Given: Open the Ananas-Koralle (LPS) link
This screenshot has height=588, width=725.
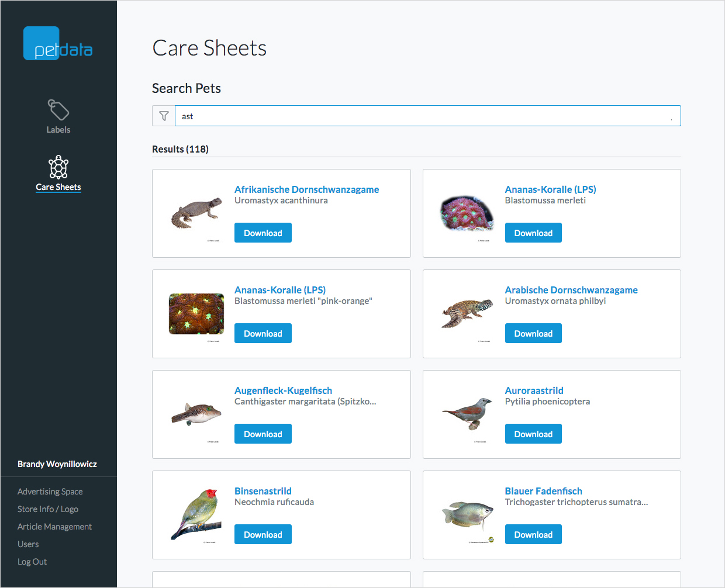Looking at the screenshot, I should coord(550,189).
